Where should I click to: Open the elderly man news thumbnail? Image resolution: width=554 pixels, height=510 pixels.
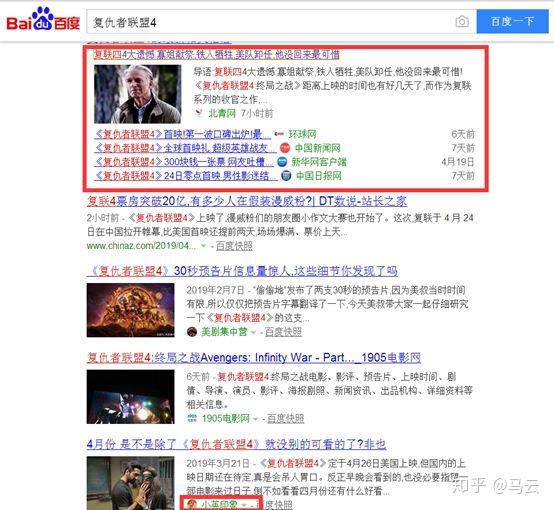pos(137,94)
